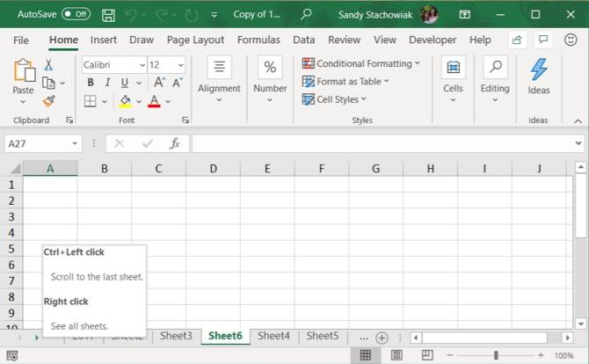Open the Formulas ribbon tab
The height and width of the screenshot is (364, 589).
258,40
